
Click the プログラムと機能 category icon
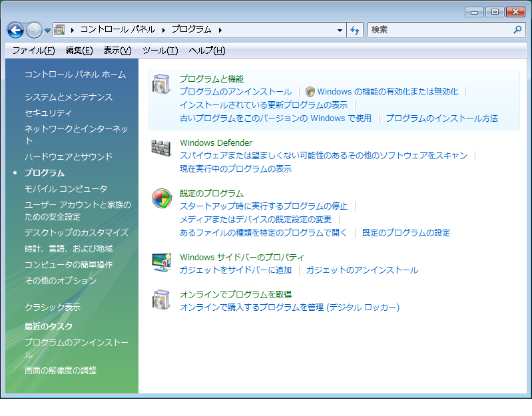(161, 85)
